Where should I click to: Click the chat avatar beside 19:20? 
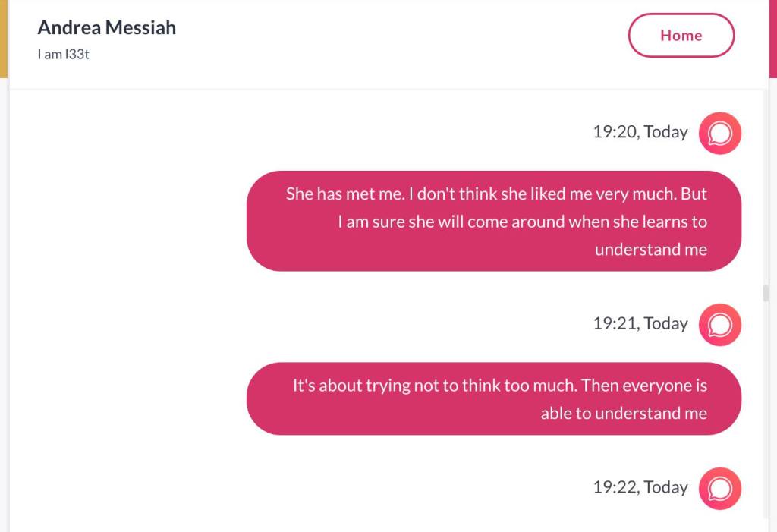719,133
